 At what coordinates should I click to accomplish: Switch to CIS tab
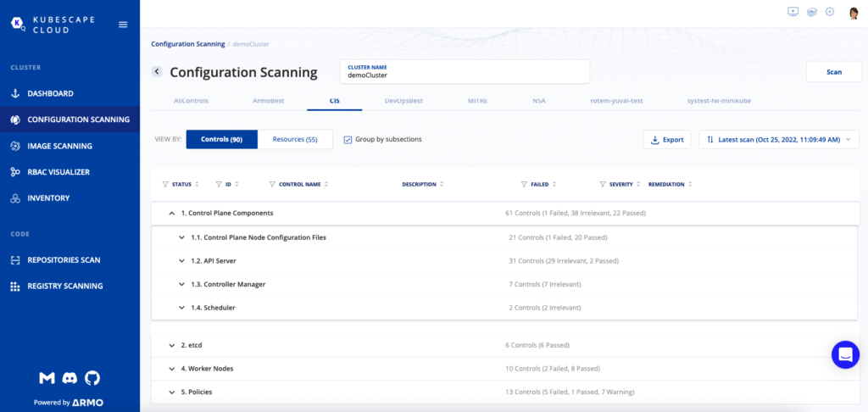point(334,102)
